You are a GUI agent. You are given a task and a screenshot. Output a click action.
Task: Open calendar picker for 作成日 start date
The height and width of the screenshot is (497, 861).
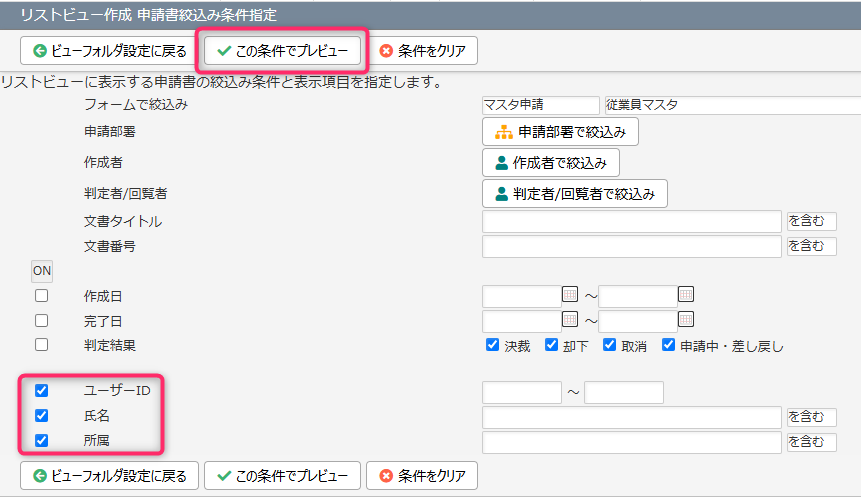(x=570, y=294)
